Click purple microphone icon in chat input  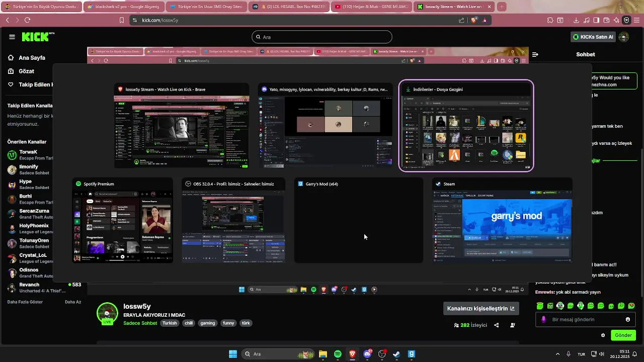(543, 319)
